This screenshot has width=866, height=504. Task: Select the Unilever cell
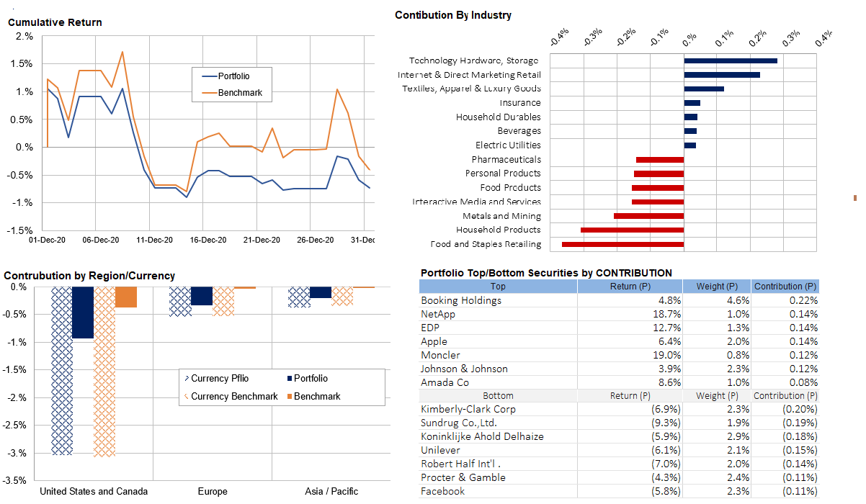click(x=441, y=450)
